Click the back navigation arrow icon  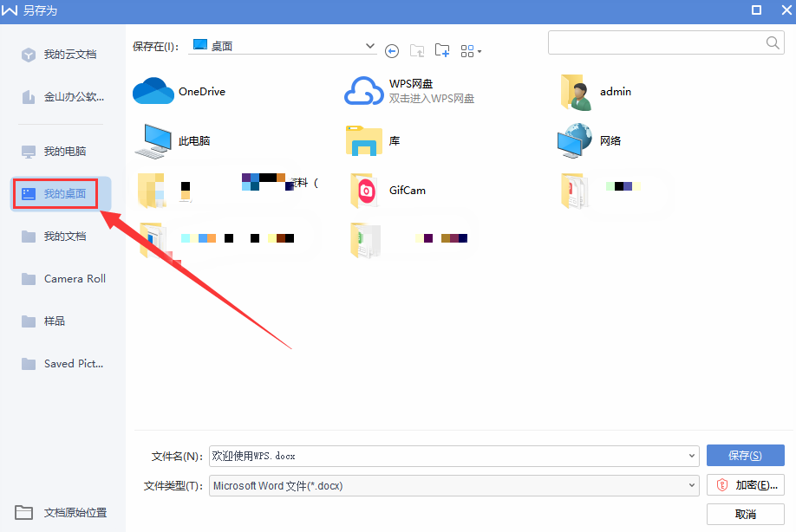point(392,51)
